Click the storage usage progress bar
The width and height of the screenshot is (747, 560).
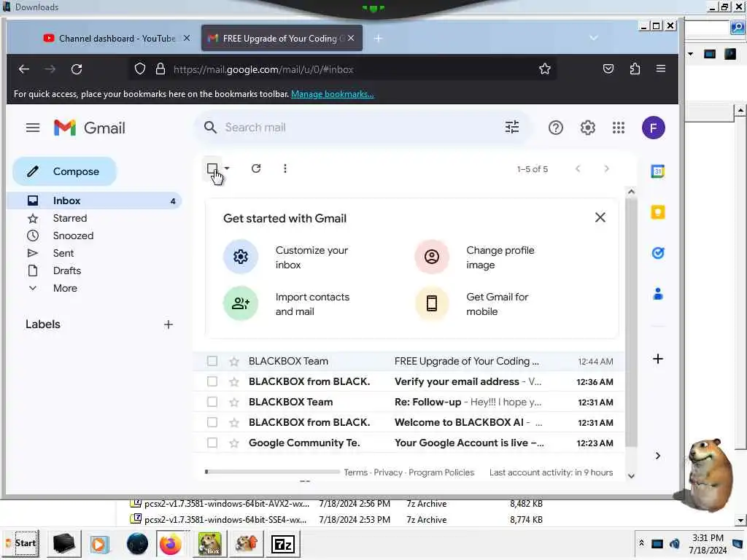click(x=272, y=472)
